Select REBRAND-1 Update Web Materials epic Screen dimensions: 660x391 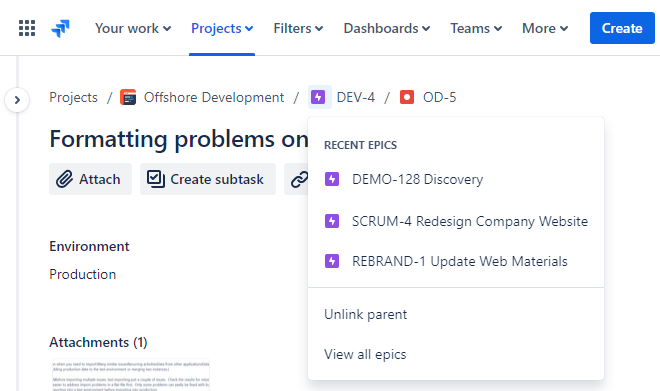coord(456,261)
